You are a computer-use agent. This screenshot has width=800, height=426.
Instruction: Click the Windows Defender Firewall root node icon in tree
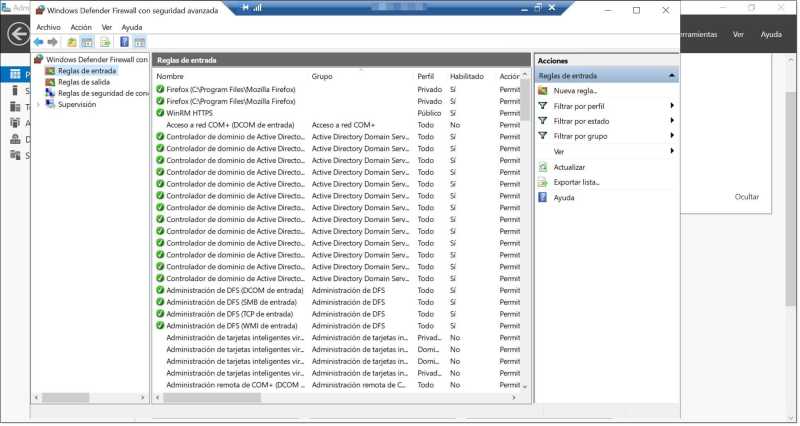pos(38,60)
